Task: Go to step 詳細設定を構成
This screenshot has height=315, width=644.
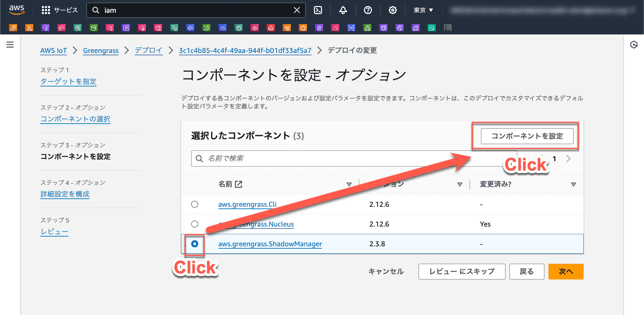Action: point(65,194)
